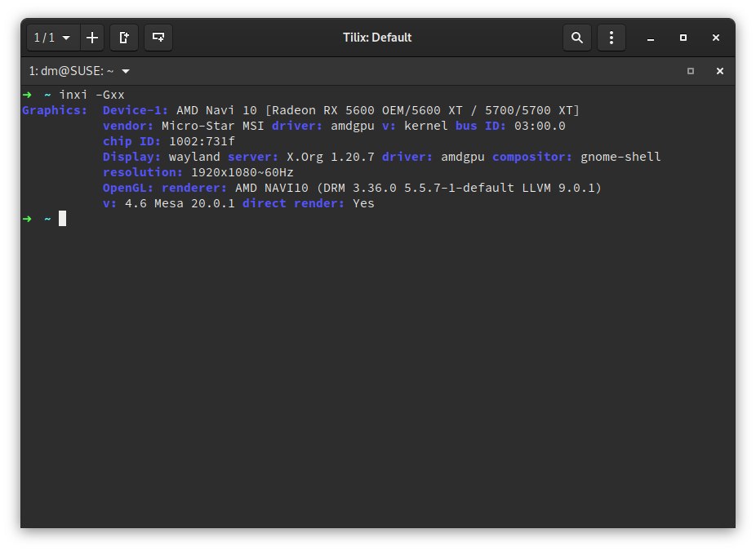Click the inxi -Gxx command text

[x=91, y=95]
